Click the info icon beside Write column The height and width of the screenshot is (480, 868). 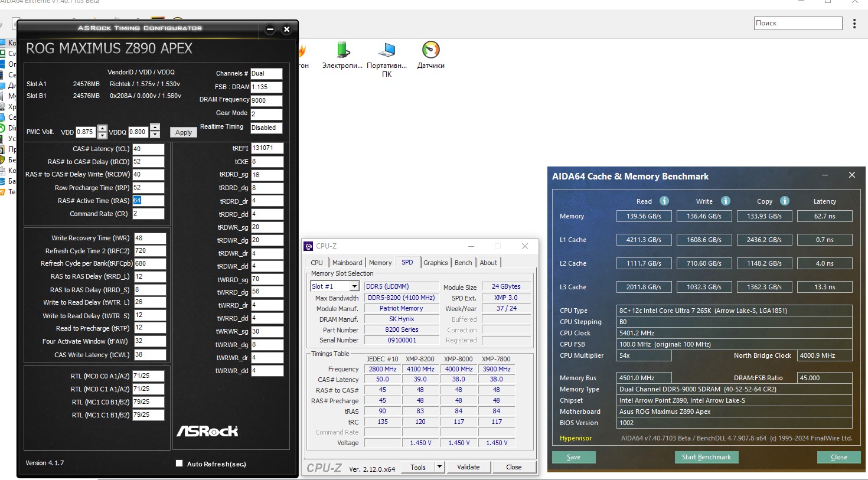pyautogui.click(x=726, y=201)
